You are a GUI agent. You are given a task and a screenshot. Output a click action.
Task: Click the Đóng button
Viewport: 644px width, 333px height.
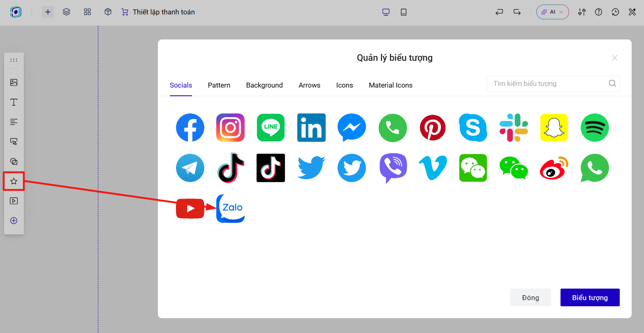(x=530, y=298)
